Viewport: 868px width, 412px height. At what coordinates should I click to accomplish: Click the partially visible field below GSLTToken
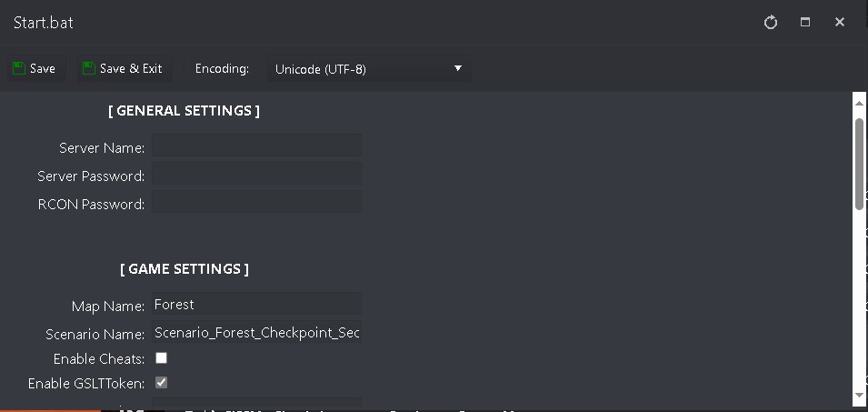pos(257,404)
